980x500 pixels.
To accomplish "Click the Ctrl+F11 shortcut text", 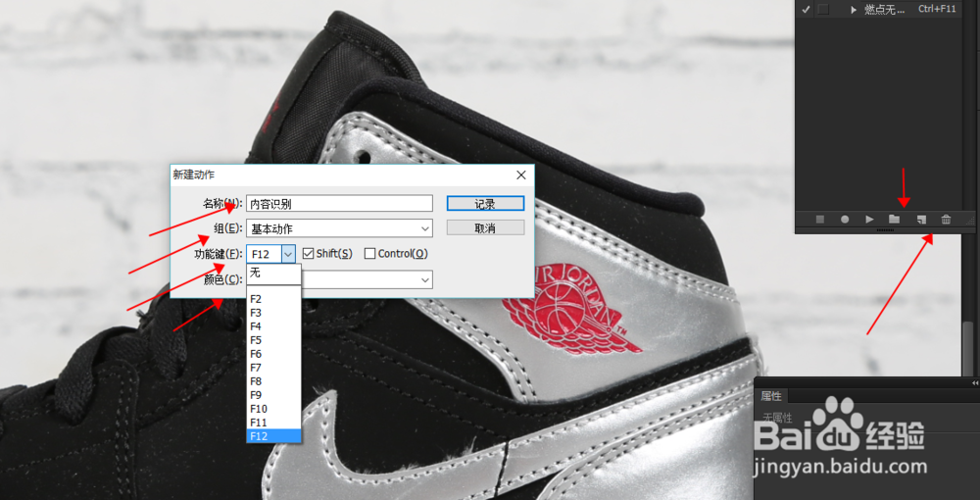I will click(x=937, y=9).
